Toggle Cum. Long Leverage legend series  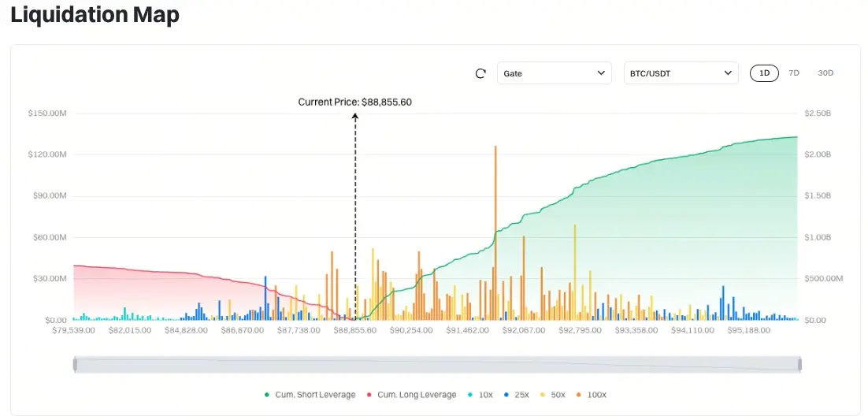(411, 395)
